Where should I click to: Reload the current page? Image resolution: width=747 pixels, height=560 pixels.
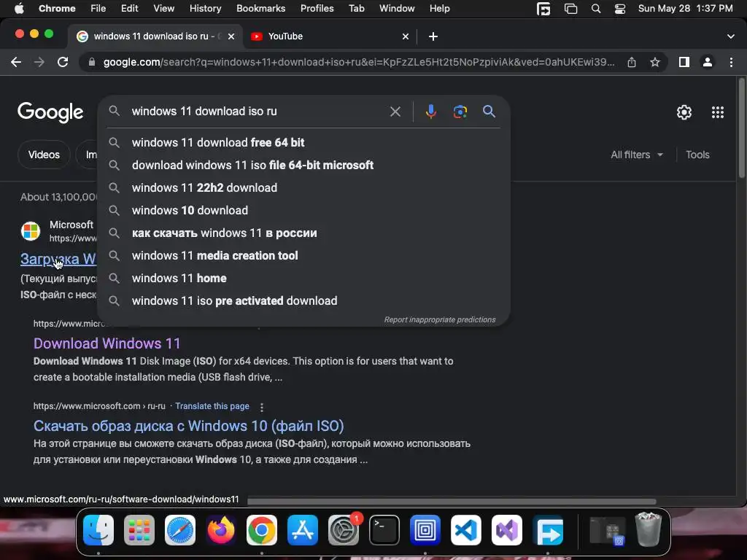[x=63, y=62]
